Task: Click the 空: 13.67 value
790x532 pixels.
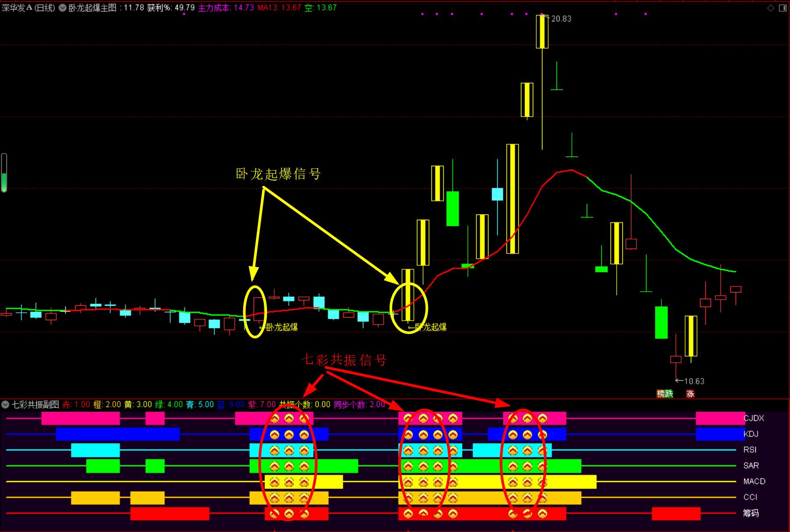Action: coord(320,8)
